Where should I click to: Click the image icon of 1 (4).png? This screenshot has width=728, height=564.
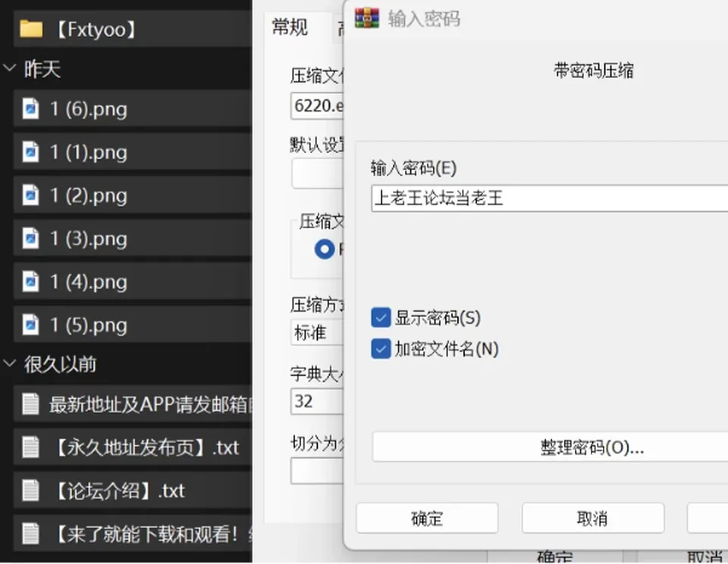tap(30, 281)
